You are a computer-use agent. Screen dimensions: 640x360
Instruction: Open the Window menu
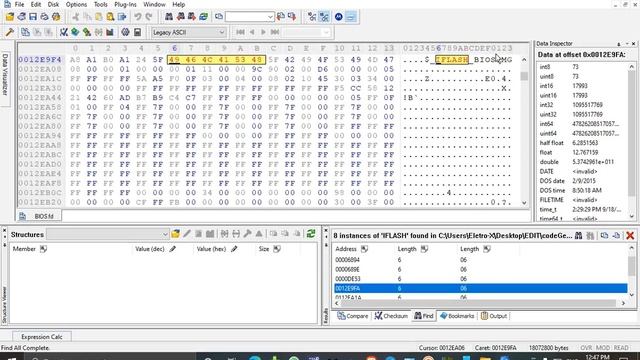(x=154, y=4)
